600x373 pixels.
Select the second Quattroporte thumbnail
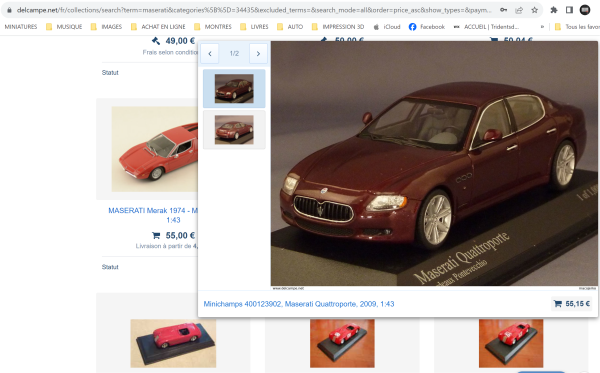point(234,130)
